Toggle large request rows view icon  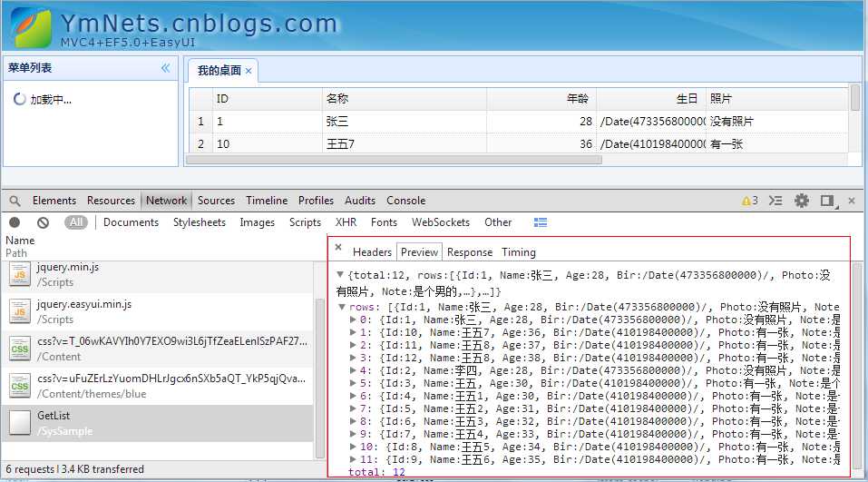tap(541, 222)
